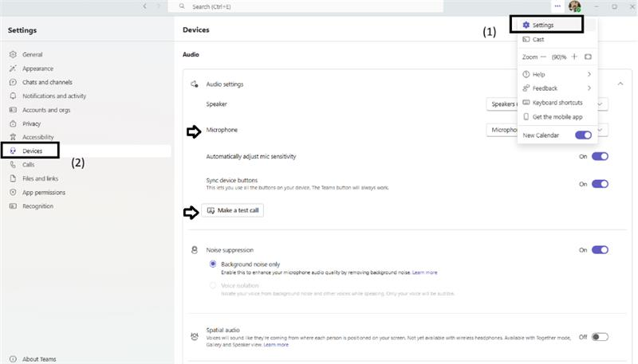Toggle Sync device buttons switch
Screen dimensions: 638x364
[x=600, y=184]
